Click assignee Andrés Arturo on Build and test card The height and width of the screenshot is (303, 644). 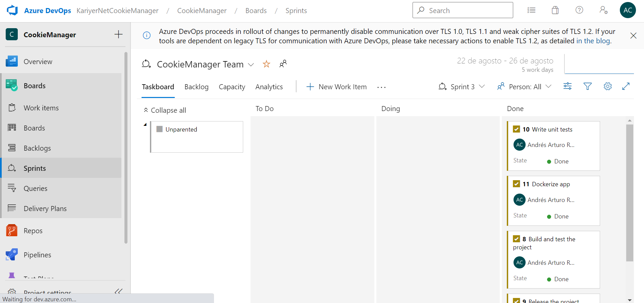pyautogui.click(x=544, y=263)
